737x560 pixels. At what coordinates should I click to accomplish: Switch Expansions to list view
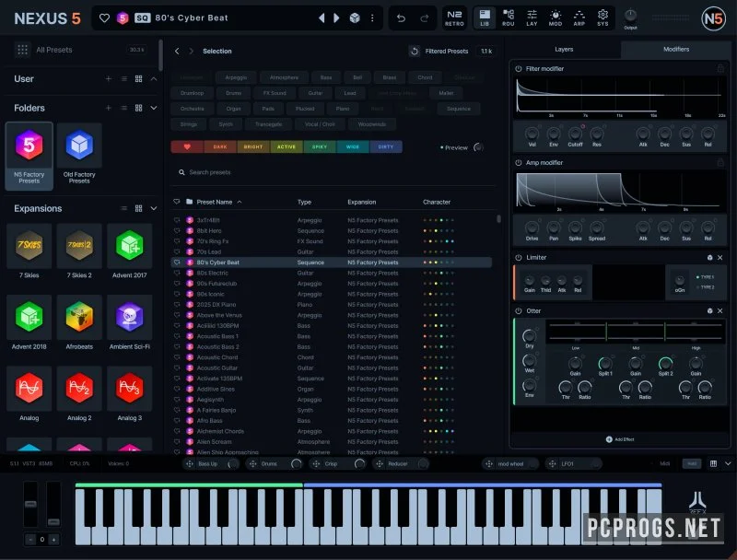tap(123, 208)
